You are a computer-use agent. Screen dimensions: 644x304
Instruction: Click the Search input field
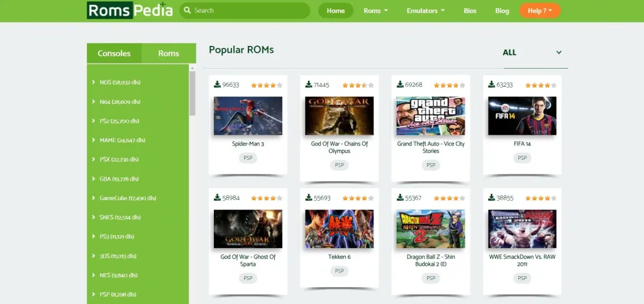tap(245, 10)
